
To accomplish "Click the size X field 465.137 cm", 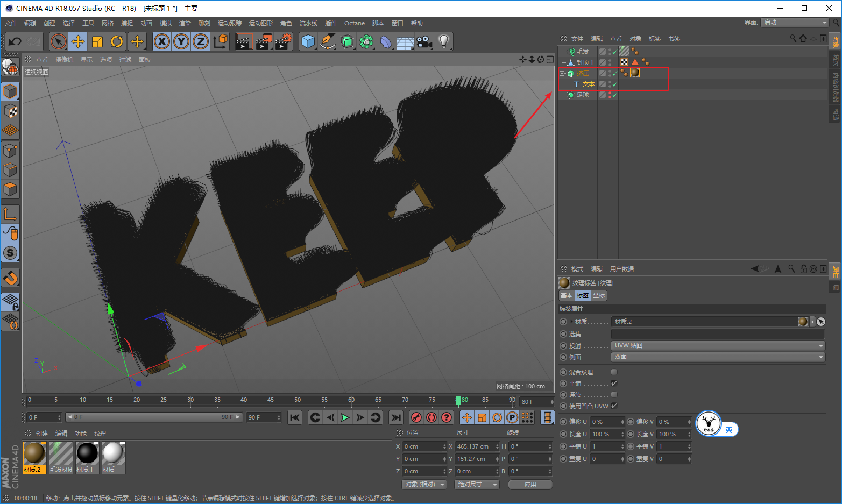I will pyautogui.click(x=477, y=446).
